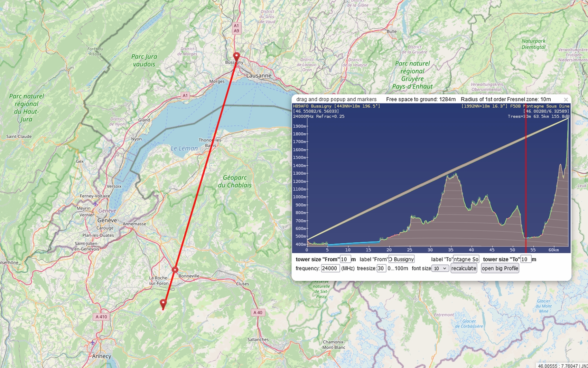
Task: Click the circular midpoint marker near Bonneville
Action: [x=175, y=270]
